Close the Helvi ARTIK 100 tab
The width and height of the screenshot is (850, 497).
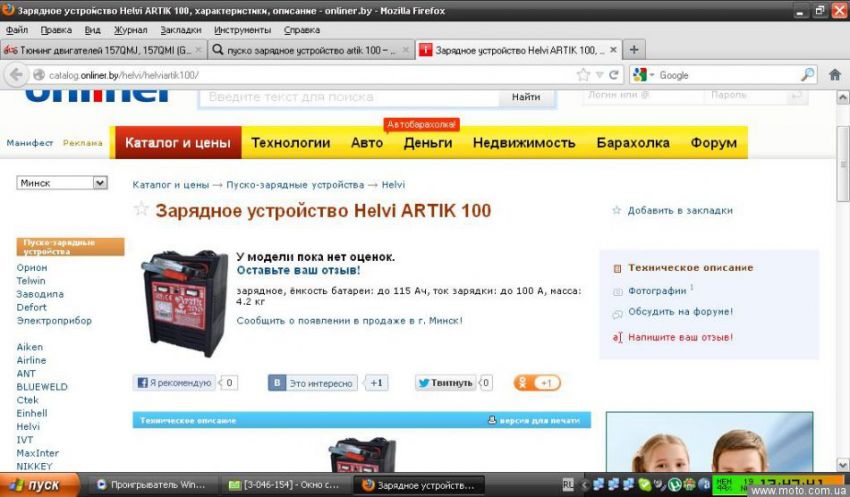click(x=613, y=50)
